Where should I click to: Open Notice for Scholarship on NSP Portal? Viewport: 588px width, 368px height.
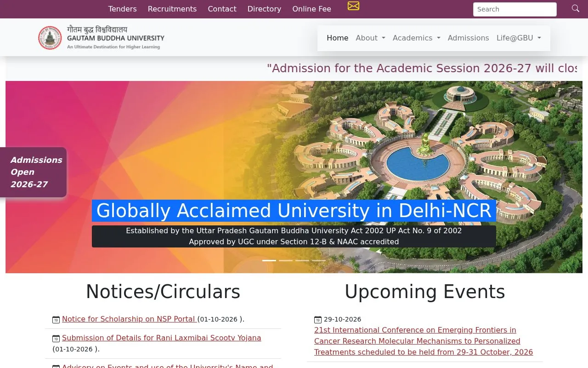[x=130, y=319]
